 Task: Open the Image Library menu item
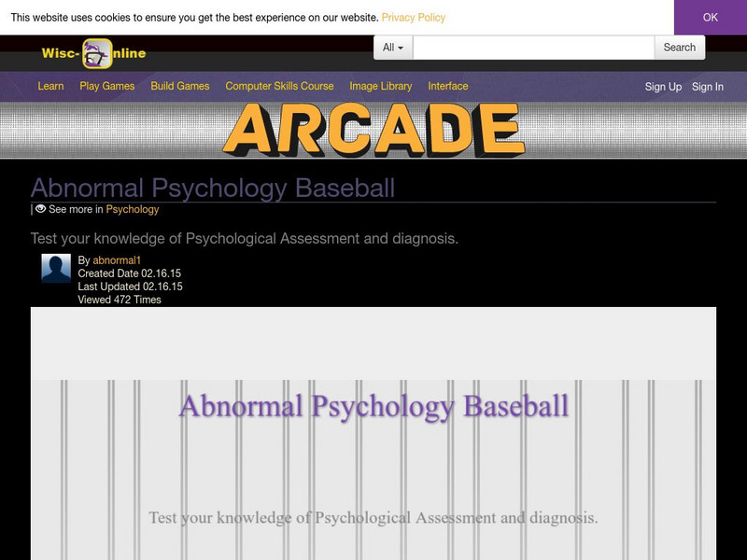point(379,86)
